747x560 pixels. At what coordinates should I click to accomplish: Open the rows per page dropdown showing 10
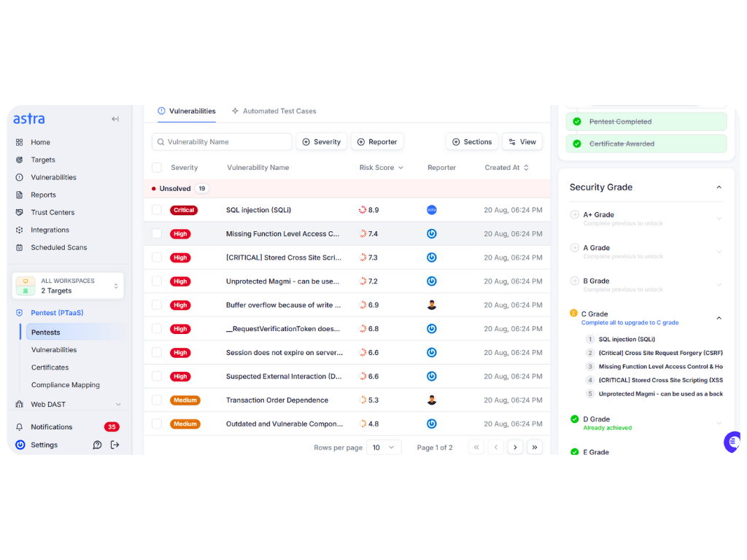(x=384, y=448)
